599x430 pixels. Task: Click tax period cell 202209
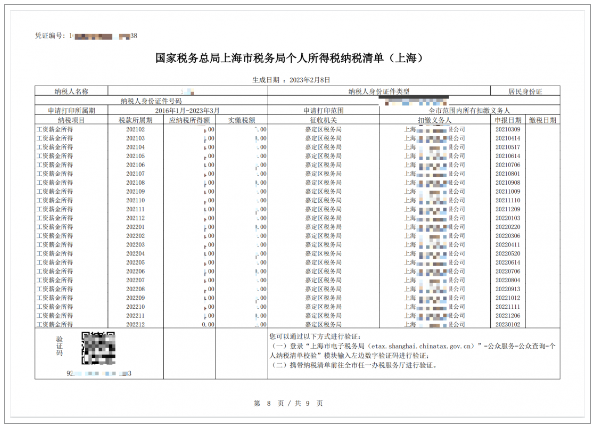click(x=136, y=298)
